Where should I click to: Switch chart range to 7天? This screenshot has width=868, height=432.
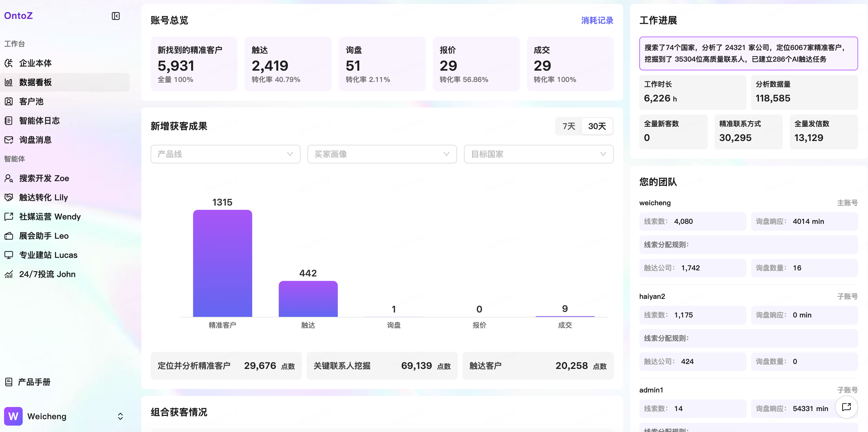click(x=569, y=126)
